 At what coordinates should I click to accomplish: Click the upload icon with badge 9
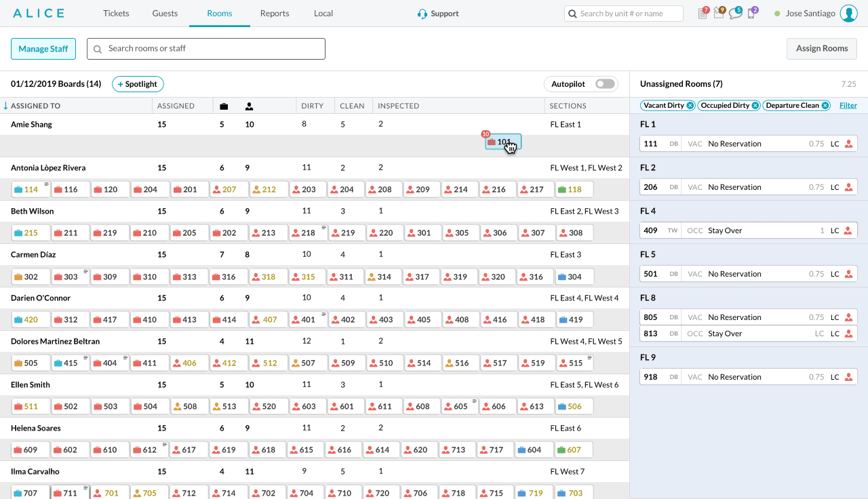(719, 14)
